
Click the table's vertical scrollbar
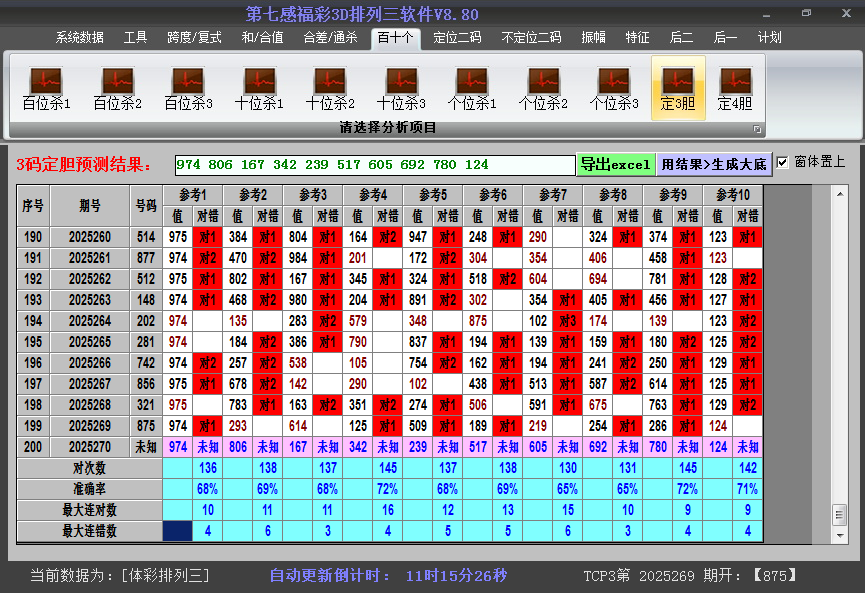[839, 350]
